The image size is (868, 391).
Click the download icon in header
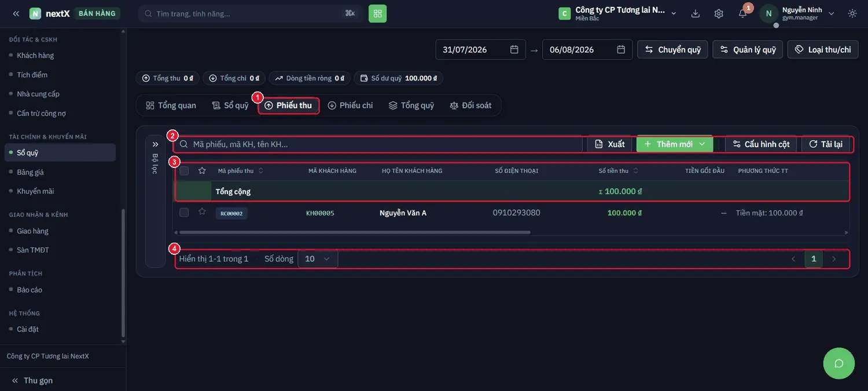click(696, 13)
